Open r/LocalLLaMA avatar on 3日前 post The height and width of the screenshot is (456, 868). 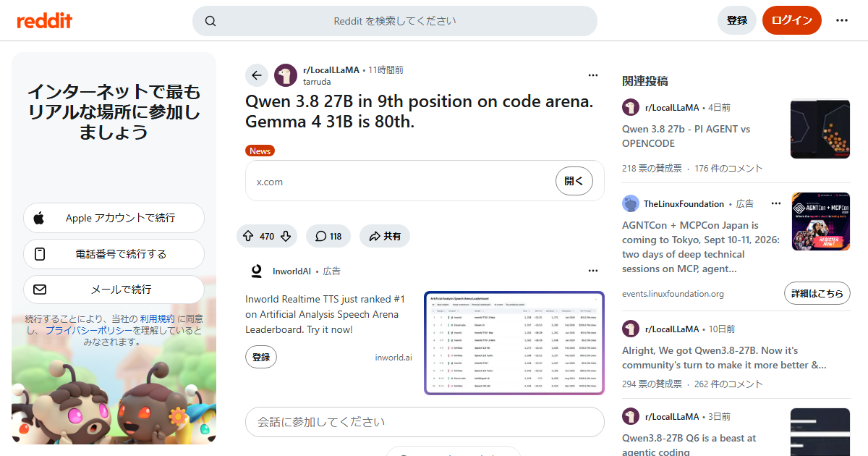pyautogui.click(x=631, y=416)
